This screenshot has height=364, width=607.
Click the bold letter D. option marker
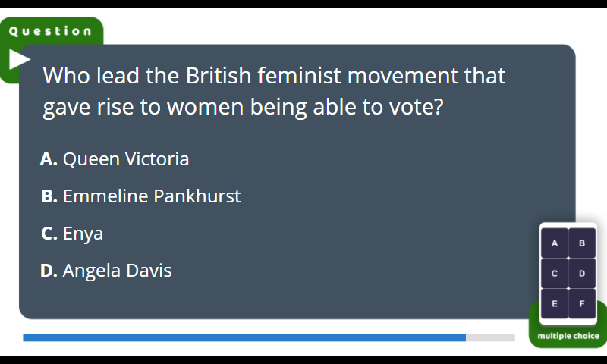[49, 271]
